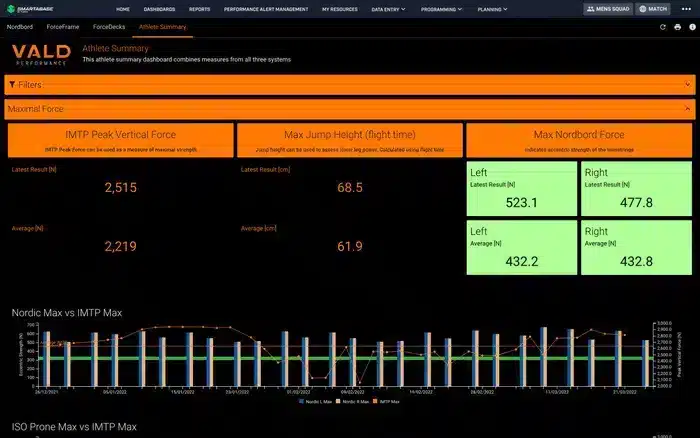700x438 pixels.
Task: Expand the PLANNING dropdown
Action: tap(492, 9)
